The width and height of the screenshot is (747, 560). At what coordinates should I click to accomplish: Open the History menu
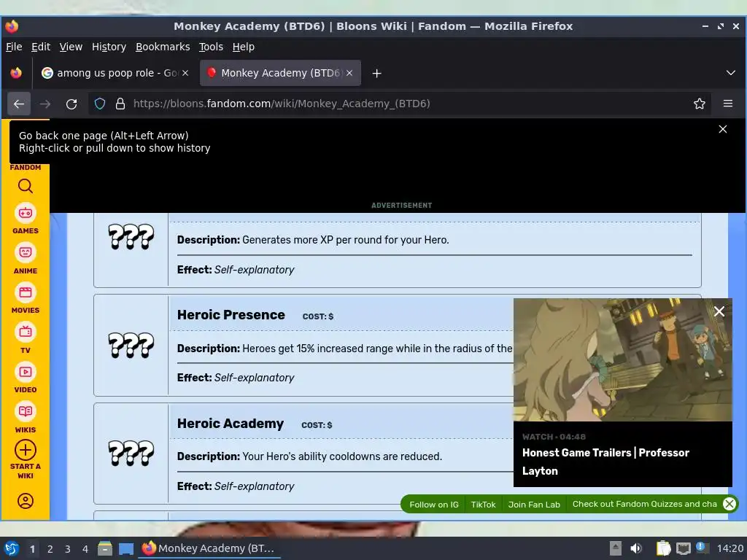[109, 47]
